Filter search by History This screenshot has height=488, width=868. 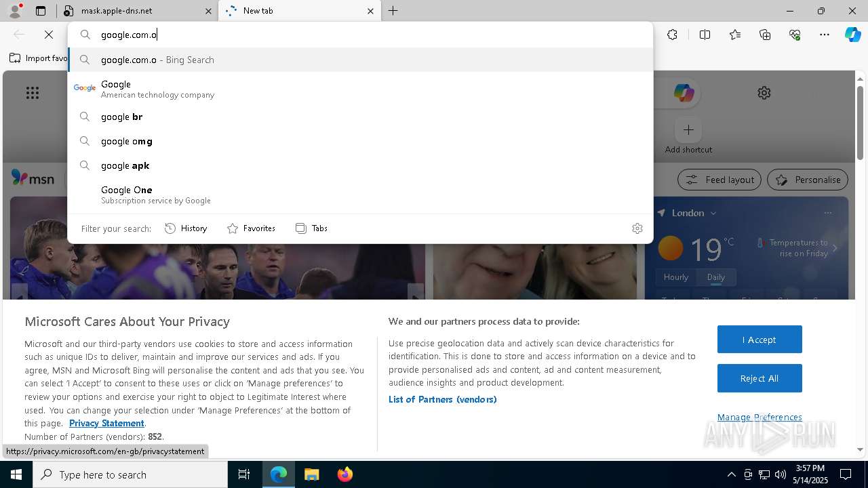(x=186, y=228)
